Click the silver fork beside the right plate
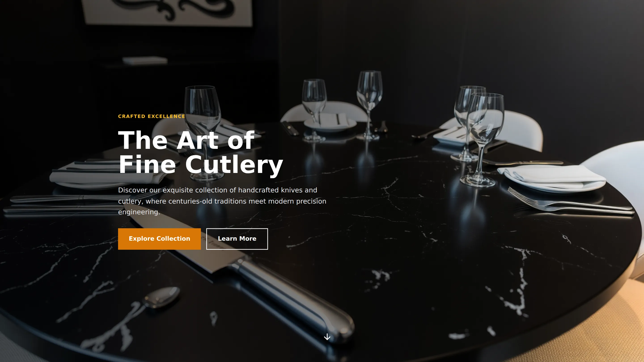 coord(570,203)
